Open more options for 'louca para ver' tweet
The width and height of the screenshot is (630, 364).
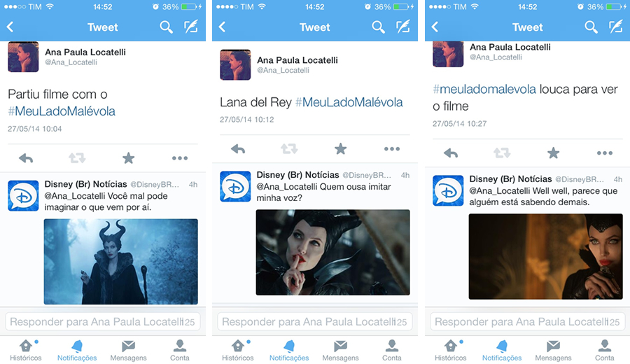605,153
